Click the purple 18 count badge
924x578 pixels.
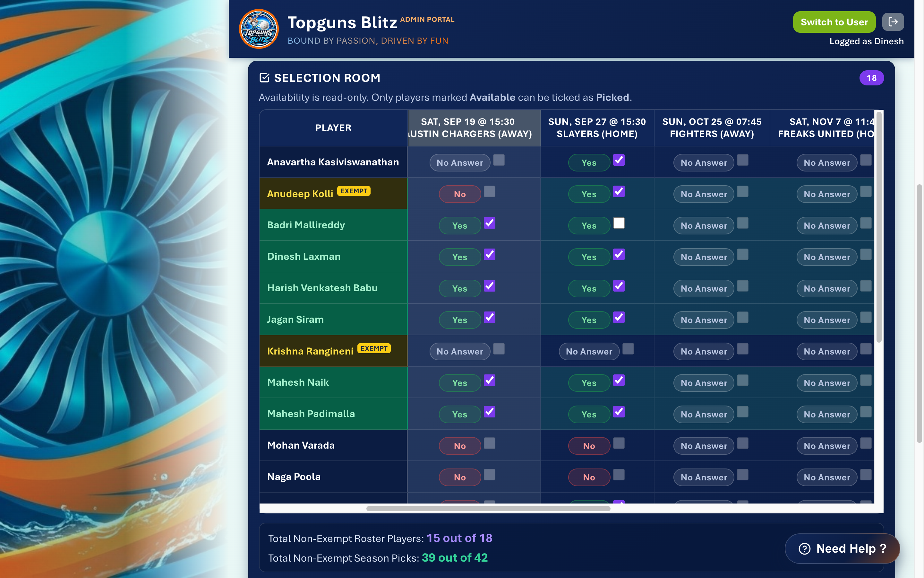click(x=871, y=78)
